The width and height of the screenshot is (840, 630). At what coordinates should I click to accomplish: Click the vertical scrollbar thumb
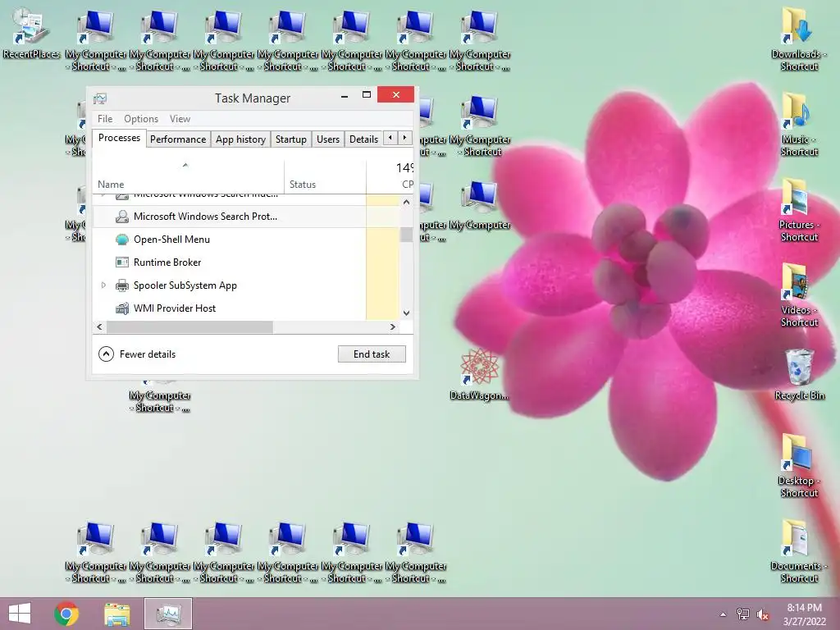406,234
